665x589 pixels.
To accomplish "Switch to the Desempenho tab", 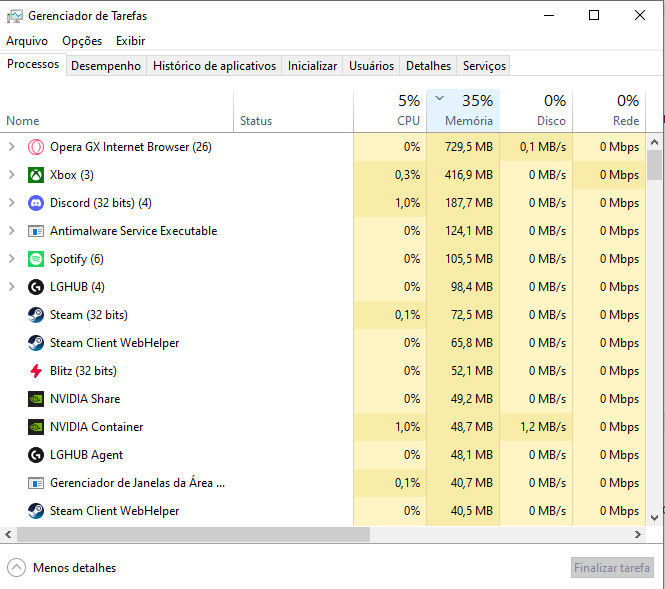I will point(106,66).
